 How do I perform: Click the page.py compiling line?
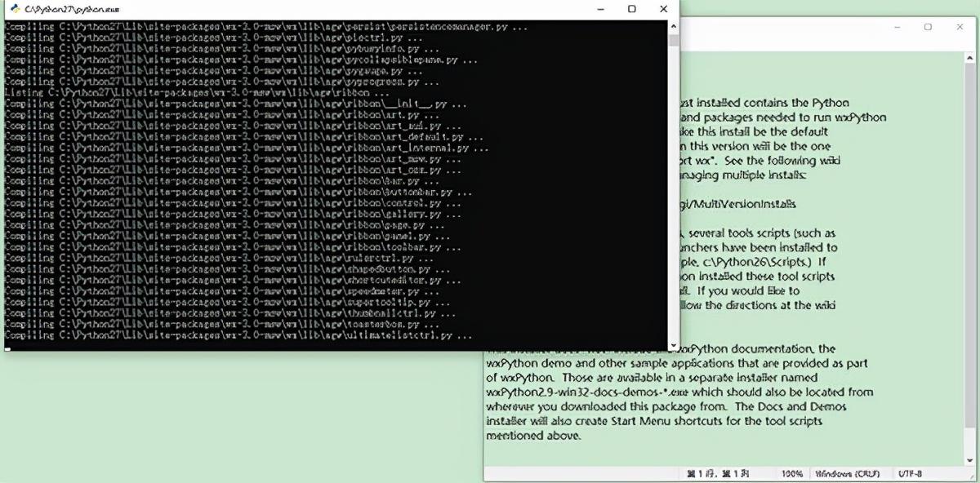[225, 225]
